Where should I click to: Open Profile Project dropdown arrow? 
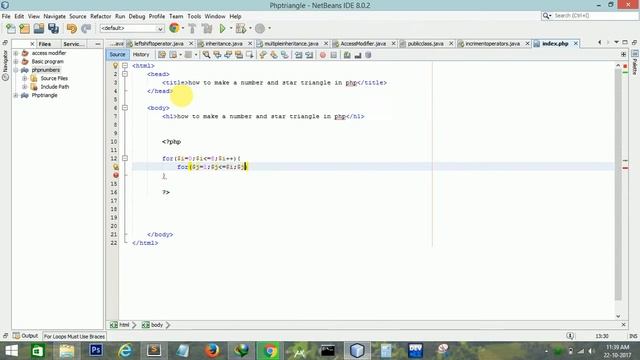click(x=269, y=28)
